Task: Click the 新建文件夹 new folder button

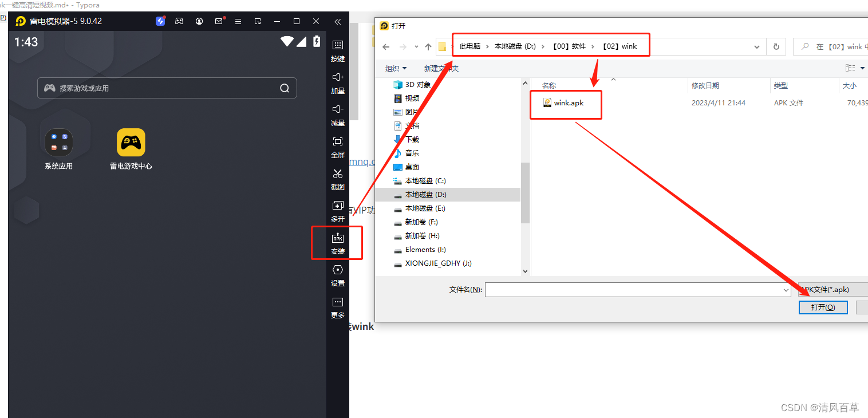Action: pyautogui.click(x=441, y=68)
